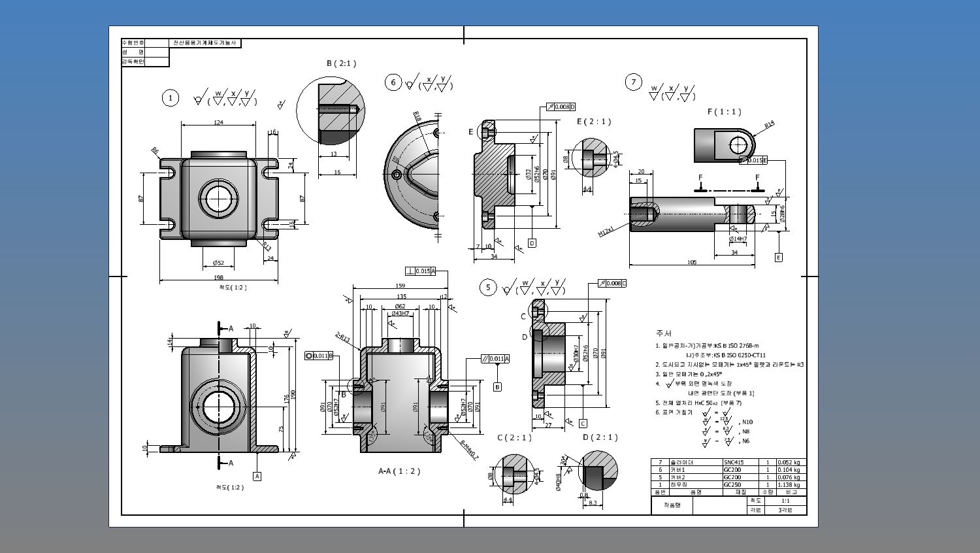980x553 pixels.
Task: Click the datum E box below slider
Action: [778, 258]
